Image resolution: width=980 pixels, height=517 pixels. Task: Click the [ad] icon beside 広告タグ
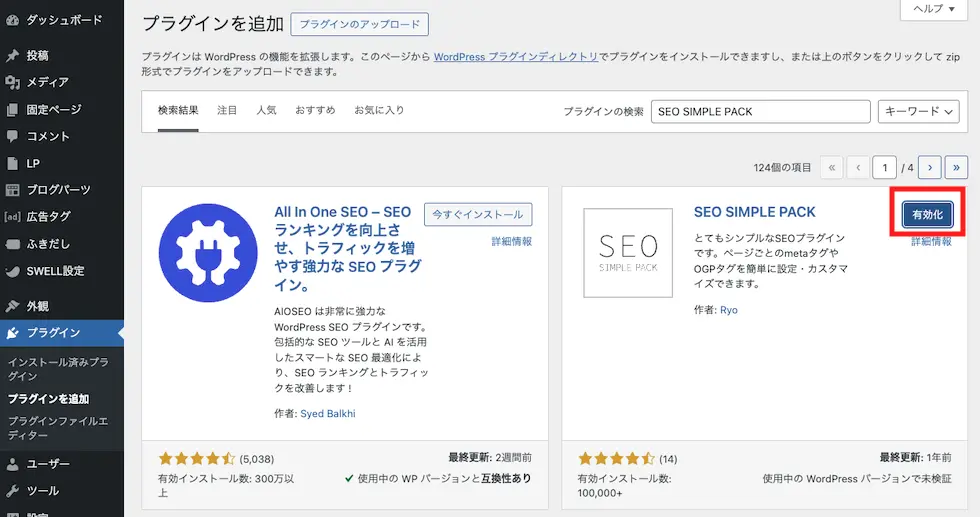click(12, 217)
